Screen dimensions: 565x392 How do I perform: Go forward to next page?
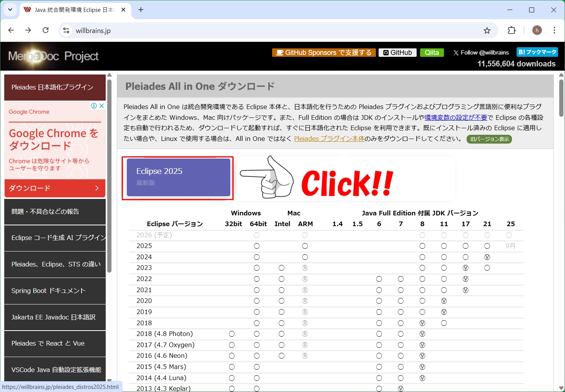[28, 30]
